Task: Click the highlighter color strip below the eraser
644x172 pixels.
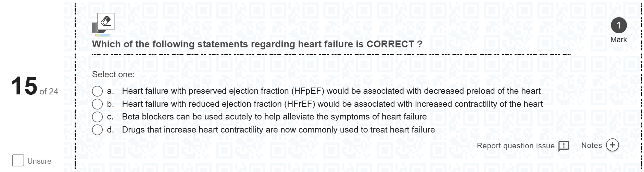Action: [103, 35]
